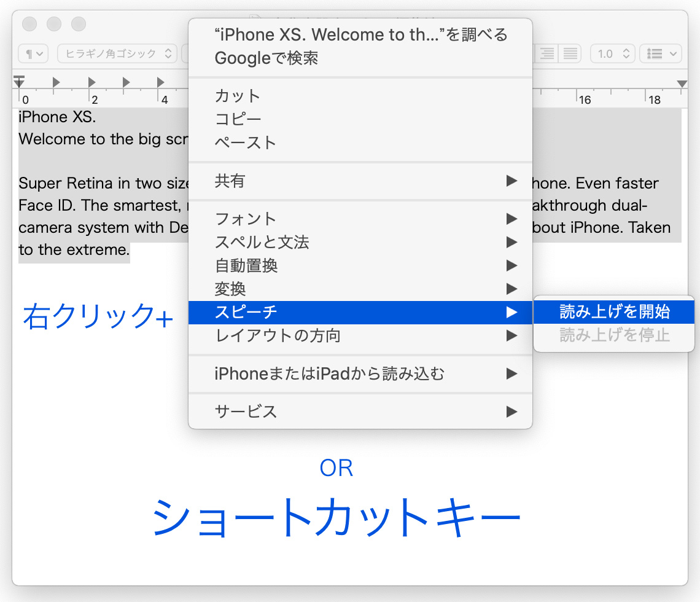Open the list bullets and numbering dropdown
The height and width of the screenshot is (602, 700).
661,54
